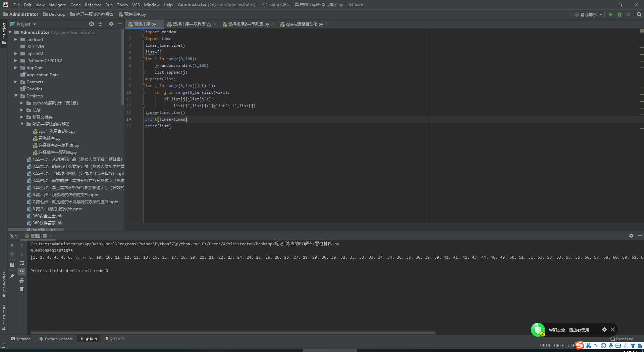
Task: Open the Navigate menu
Action: pyautogui.click(x=57, y=5)
